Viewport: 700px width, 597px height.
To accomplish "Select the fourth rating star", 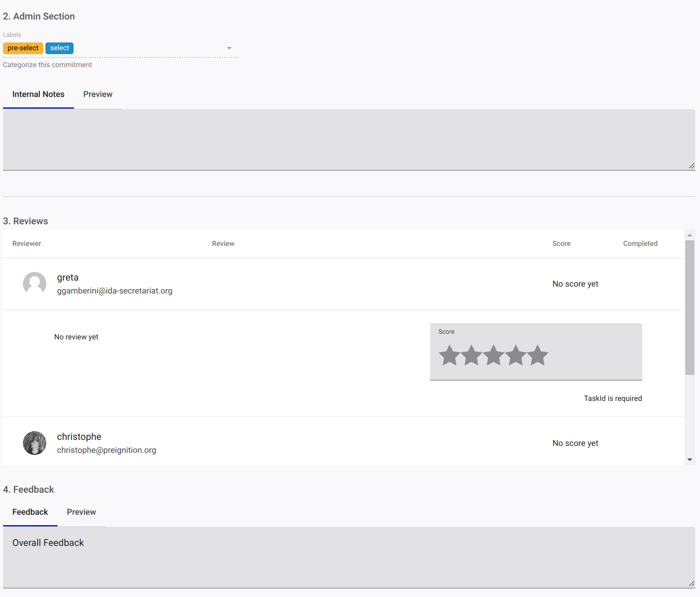I will click(516, 355).
